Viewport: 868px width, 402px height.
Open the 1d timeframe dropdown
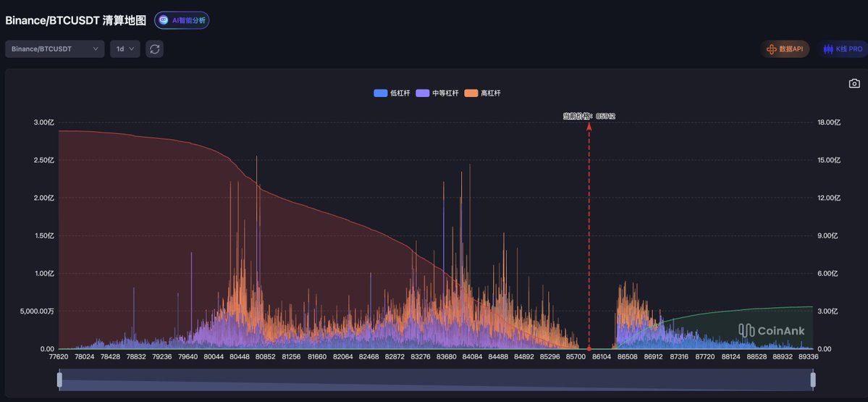125,49
